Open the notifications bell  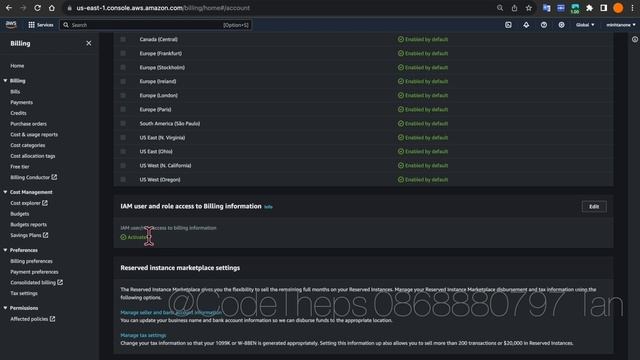pos(526,25)
